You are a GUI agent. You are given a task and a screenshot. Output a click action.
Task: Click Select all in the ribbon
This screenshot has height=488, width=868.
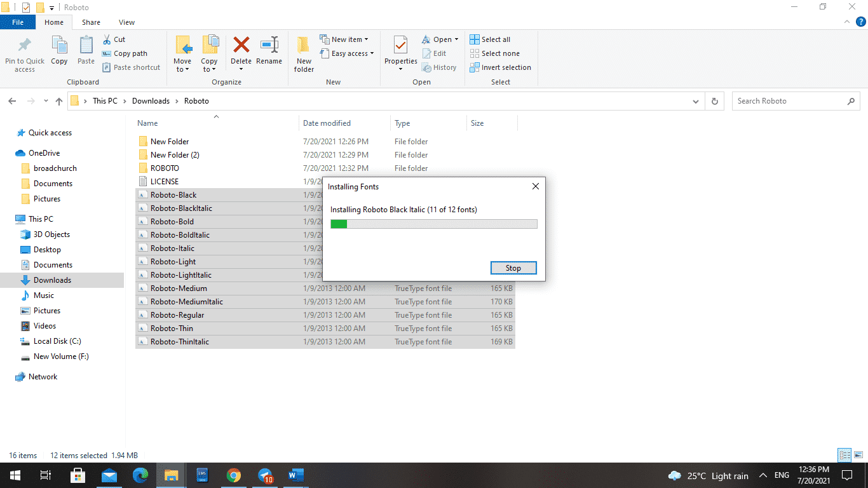click(x=491, y=39)
